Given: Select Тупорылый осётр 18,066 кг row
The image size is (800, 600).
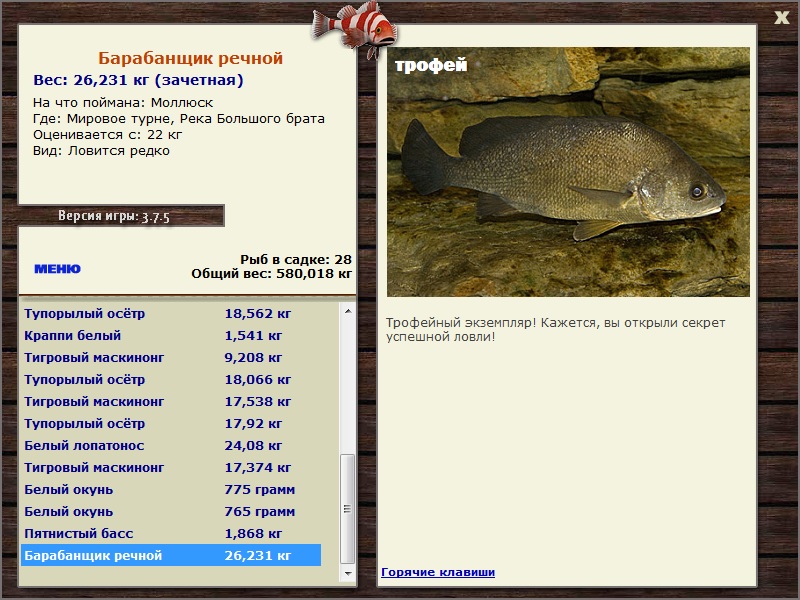Looking at the screenshot, I should click(171, 380).
